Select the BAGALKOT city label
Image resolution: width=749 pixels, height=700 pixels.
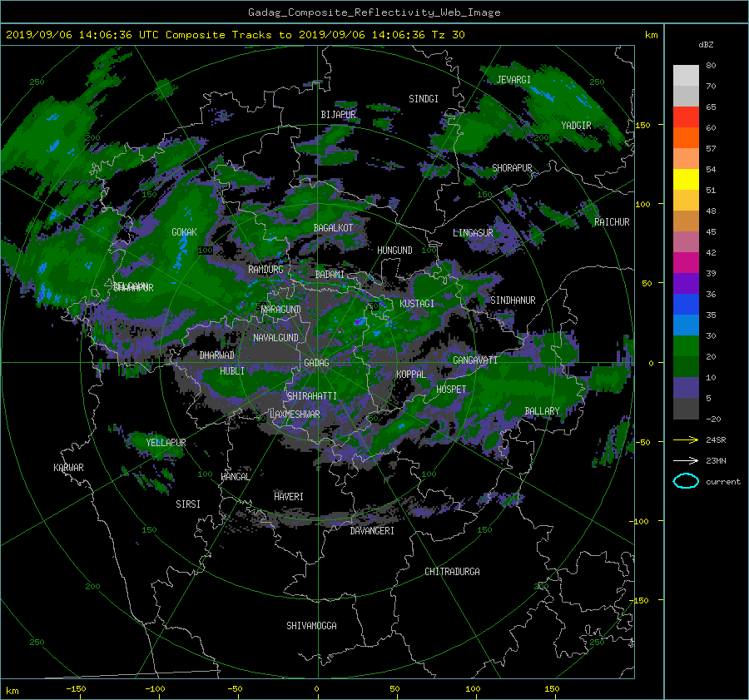tap(333, 228)
